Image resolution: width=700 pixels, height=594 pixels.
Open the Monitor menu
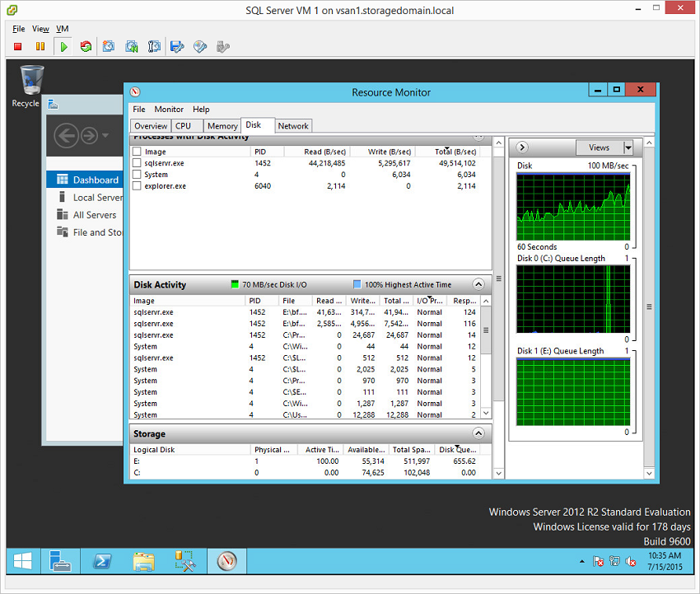pyautogui.click(x=169, y=109)
